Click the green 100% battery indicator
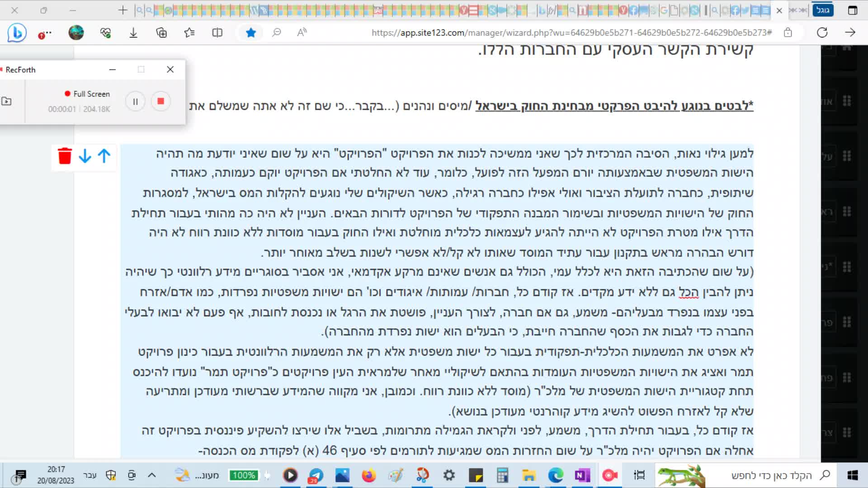 pos(244,475)
